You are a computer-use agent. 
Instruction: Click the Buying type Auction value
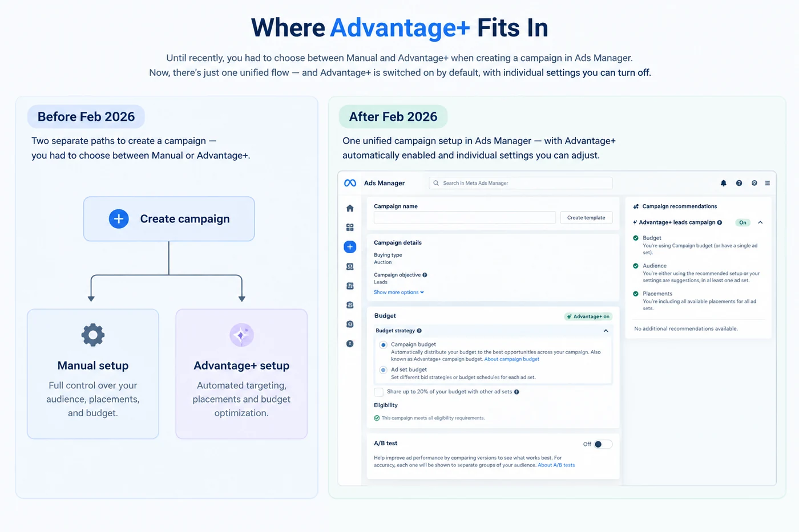tap(383, 262)
